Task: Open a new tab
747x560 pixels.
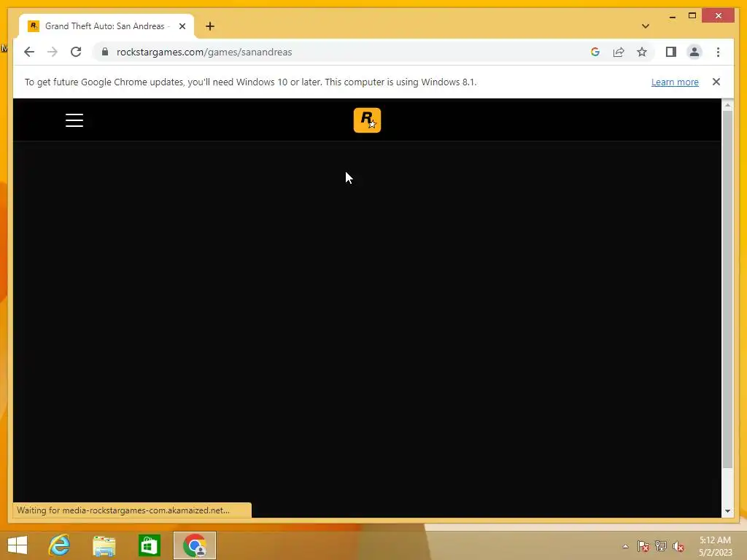Action: [x=210, y=26]
